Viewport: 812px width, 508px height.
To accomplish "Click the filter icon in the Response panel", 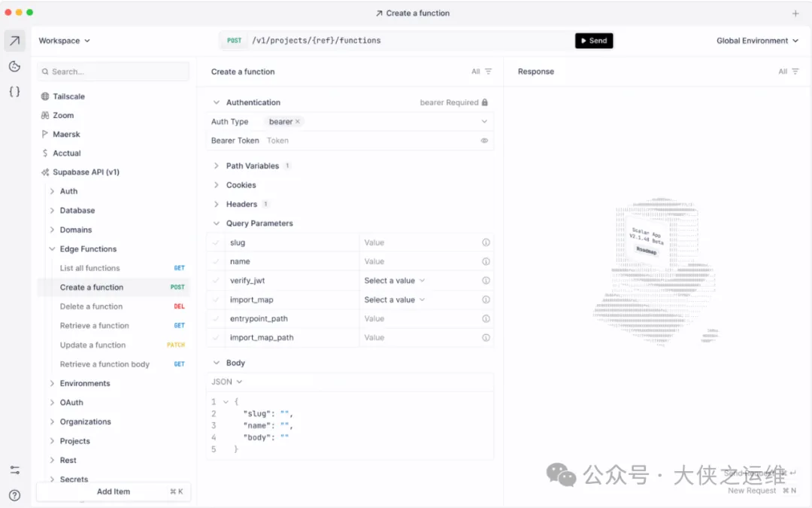I will click(795, 71).
